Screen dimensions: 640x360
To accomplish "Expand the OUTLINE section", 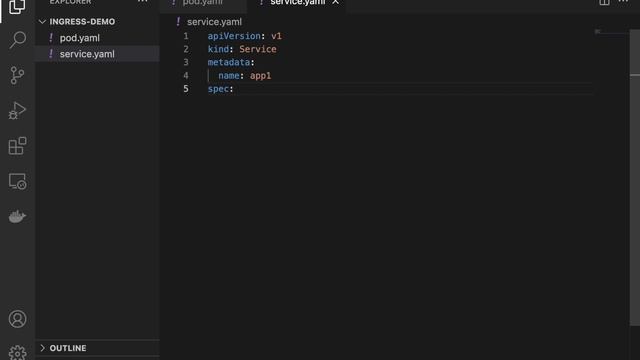I will [x=42, y=348].
